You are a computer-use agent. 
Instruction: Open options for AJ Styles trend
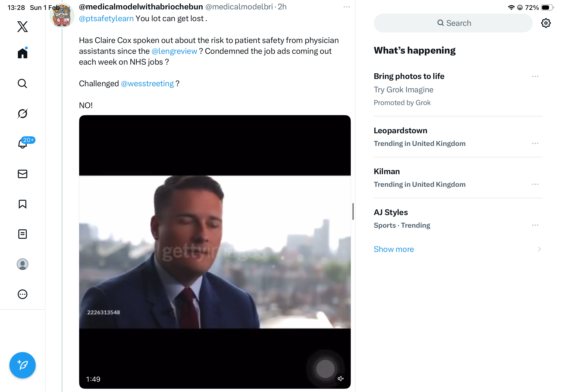tap(535, 225)
